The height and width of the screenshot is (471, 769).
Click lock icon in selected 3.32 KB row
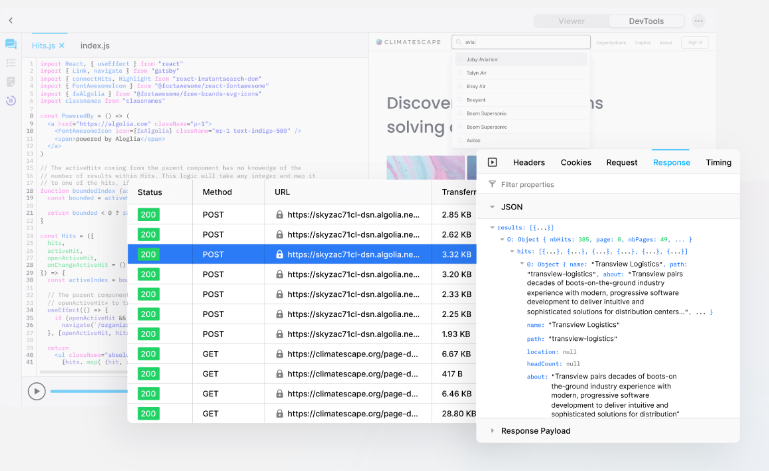(280, 254)
